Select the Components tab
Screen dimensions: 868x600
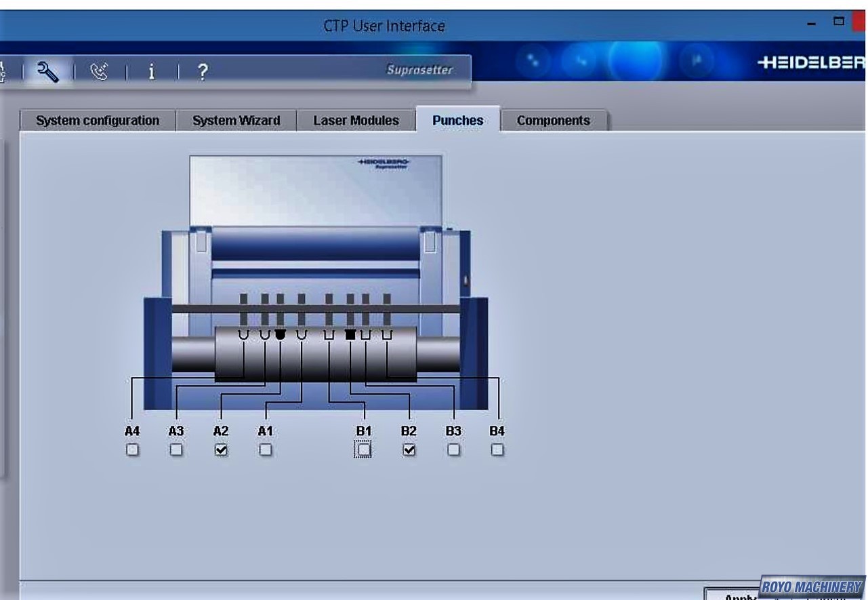553,121
